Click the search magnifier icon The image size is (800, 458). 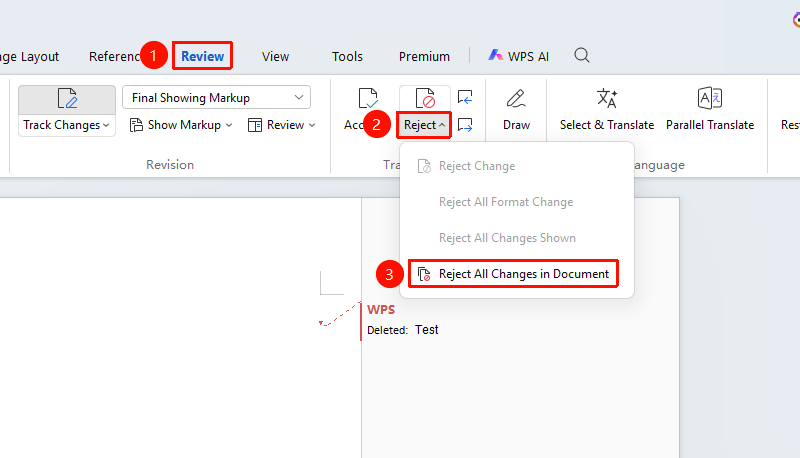point(582,55)
